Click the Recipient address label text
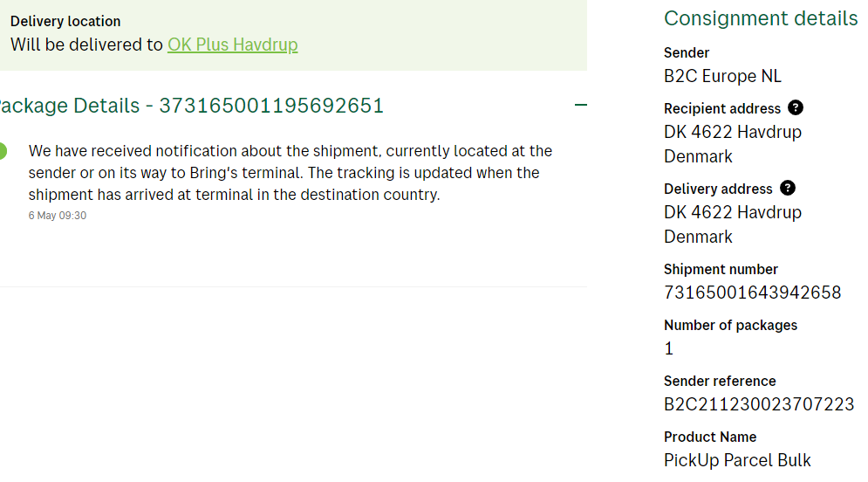This screenshot has height=482, width=868. click(x=722, y=109)
